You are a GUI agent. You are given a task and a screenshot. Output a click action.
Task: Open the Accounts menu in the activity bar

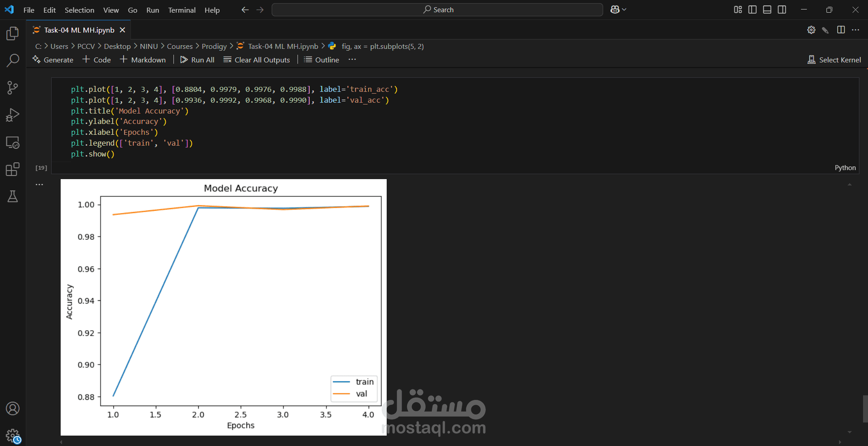pyautogui.click(x=13, y=408)
